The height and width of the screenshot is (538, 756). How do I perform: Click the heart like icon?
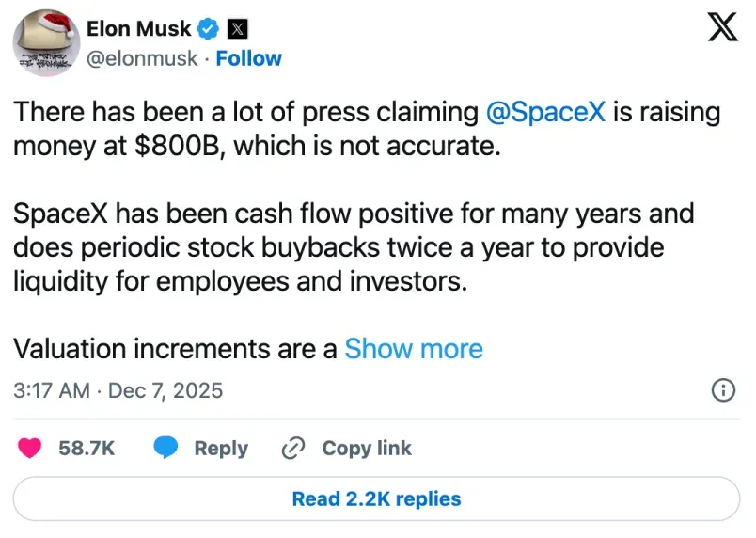31,449
